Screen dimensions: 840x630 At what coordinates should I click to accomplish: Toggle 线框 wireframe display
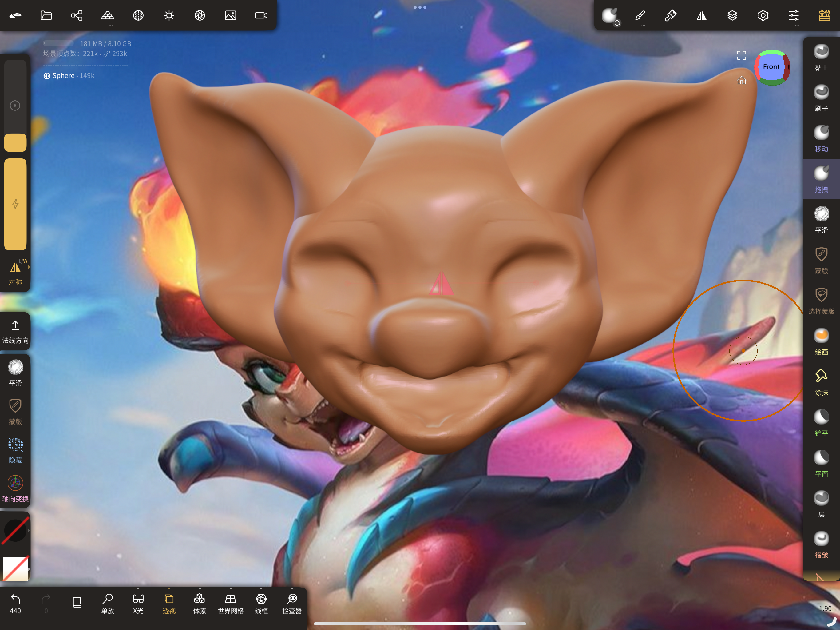[261, 604]
